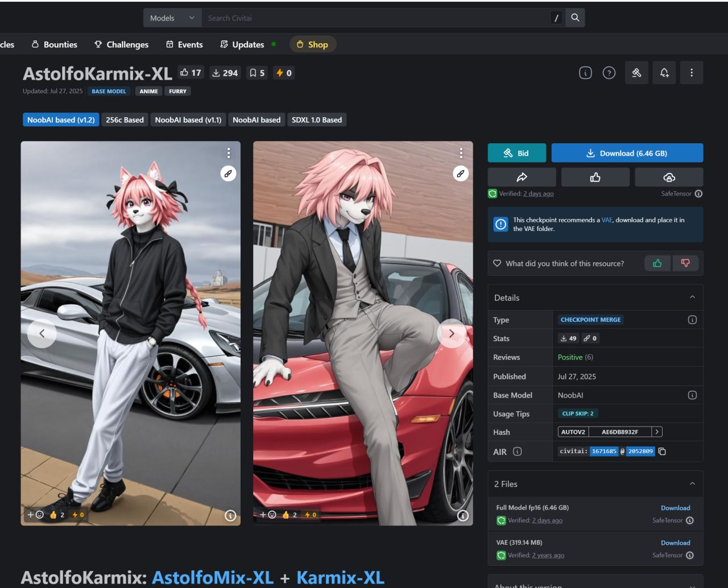Open the Bounties nav item
Image resolution: width=728 pixels, height=588 pixels.
55,44
